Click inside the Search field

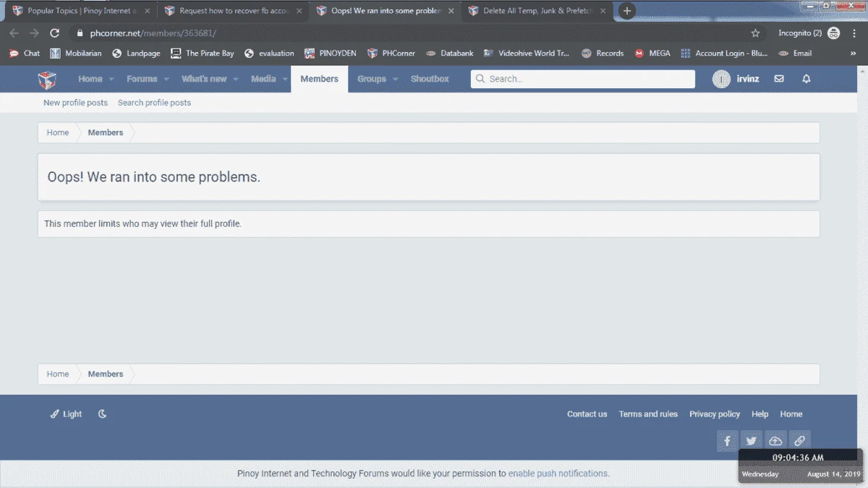point(583,79)
